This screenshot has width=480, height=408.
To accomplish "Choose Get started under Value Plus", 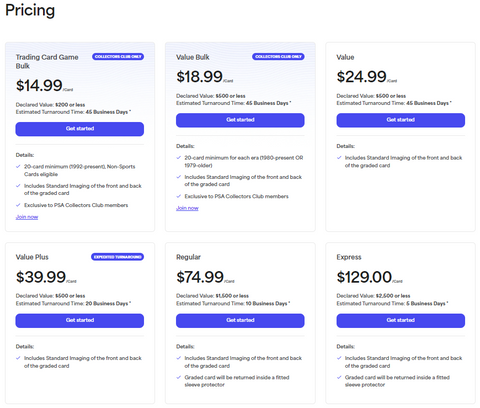I will tap(80, 320).
